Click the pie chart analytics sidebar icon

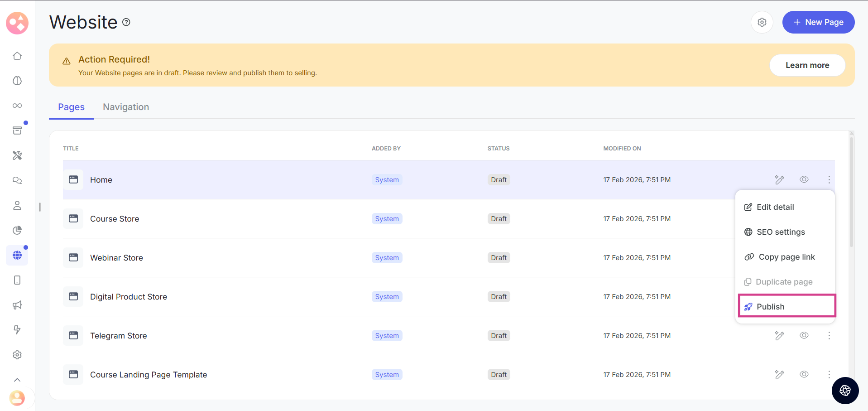17,230
